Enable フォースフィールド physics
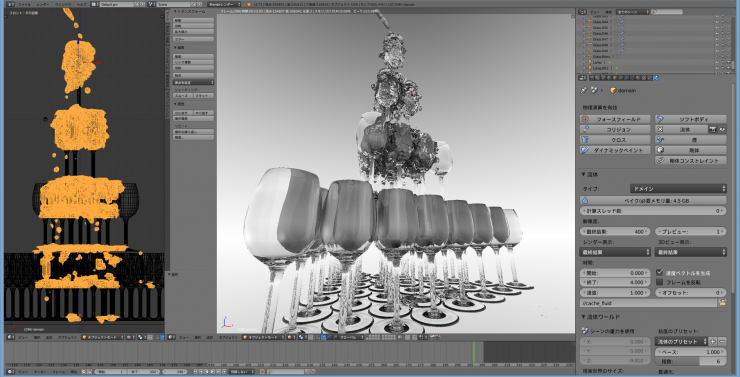This screenshot has height=377, width=740. [615, 119]
